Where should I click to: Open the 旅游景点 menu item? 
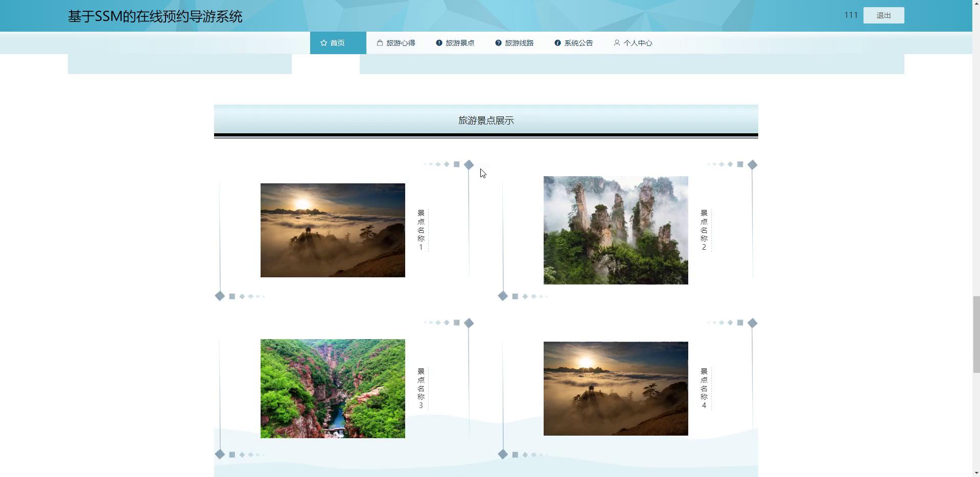click(x=455, y=43)
